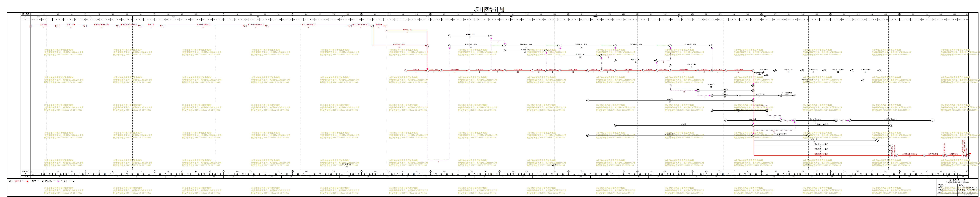Click network node 1 at plan start

pos(30,26)
